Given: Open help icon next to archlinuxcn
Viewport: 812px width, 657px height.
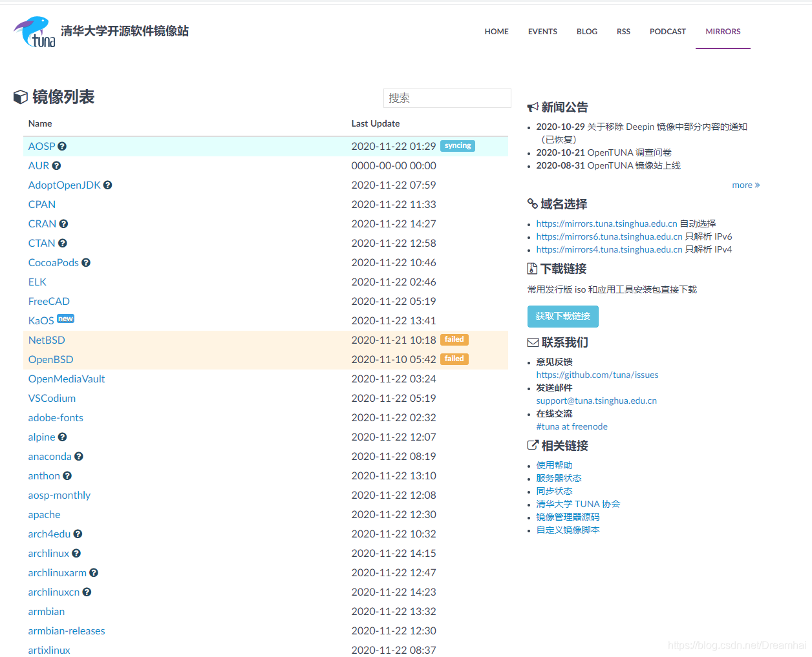Looking at the screenshot, I should coord(87,592).
